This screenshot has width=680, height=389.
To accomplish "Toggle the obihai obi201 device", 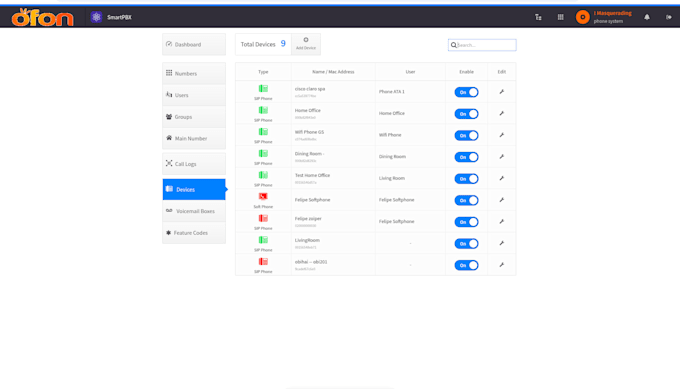I will [466, 265].
